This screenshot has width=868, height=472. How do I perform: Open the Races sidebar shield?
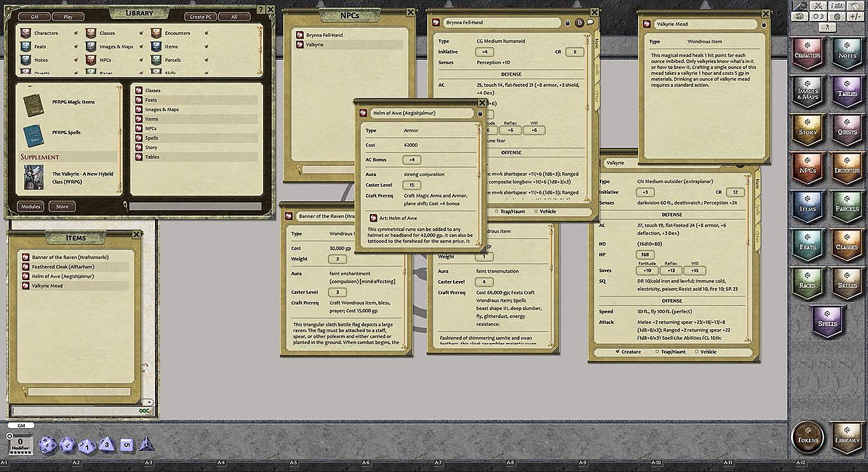(808, 285)
